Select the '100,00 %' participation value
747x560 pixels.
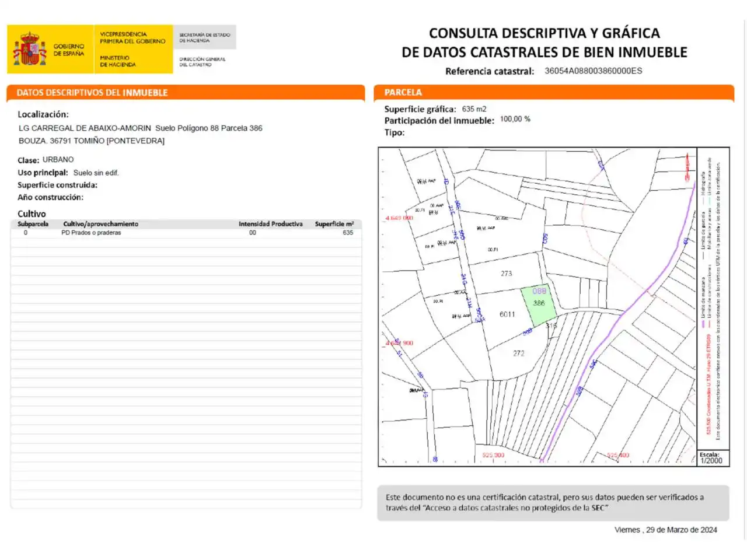[x=515, y=119]
